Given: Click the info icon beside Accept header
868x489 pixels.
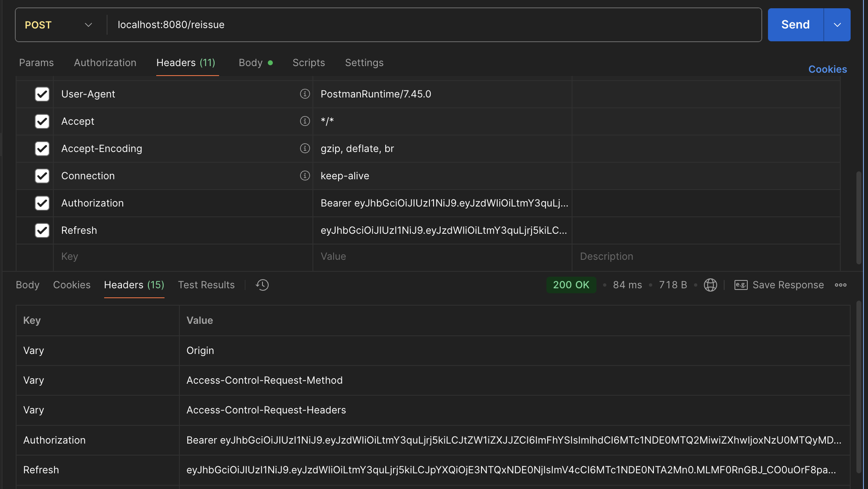Looking at the screenshot, I should coord(305,121).
